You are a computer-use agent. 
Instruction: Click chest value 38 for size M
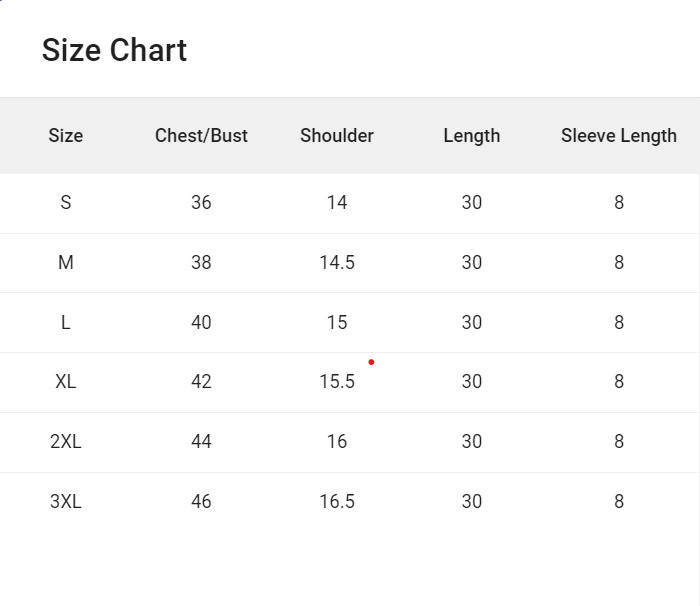(x=201, y=263)
